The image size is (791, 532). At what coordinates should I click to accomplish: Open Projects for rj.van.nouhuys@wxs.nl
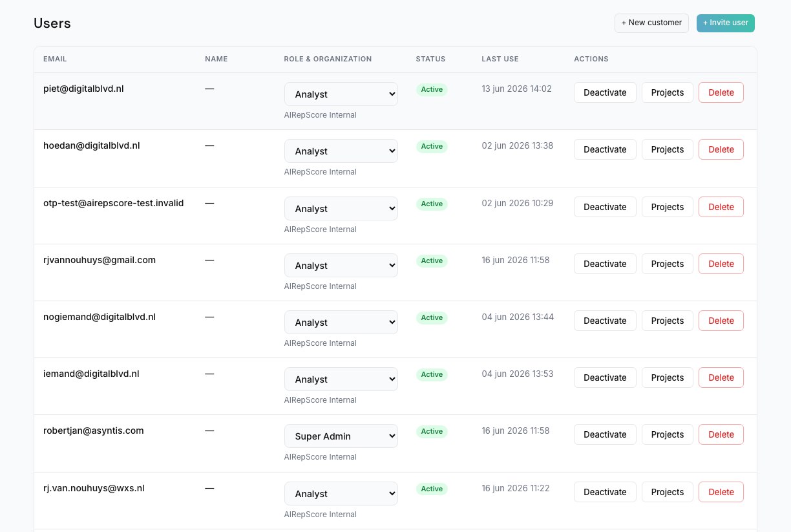tap(668, 492)
